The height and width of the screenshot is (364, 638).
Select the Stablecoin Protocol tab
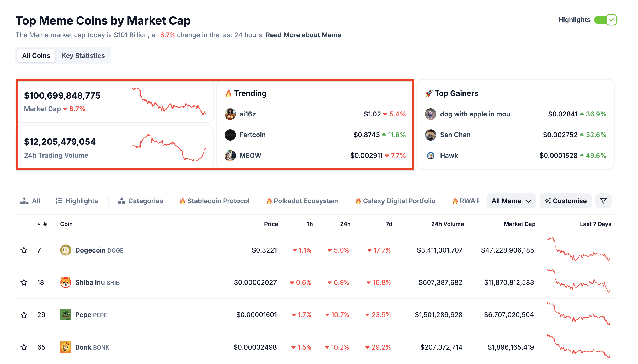[x=215, y=201]
